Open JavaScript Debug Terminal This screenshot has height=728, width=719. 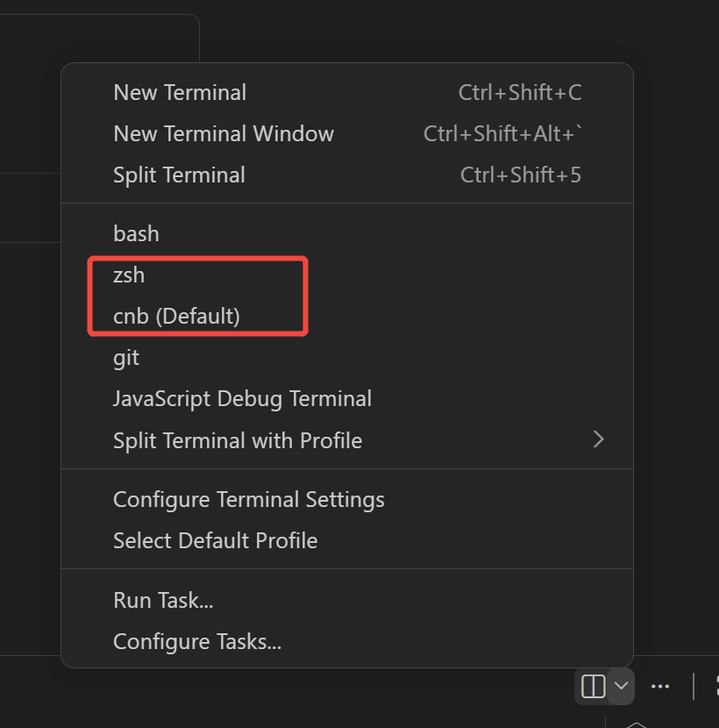242,399
